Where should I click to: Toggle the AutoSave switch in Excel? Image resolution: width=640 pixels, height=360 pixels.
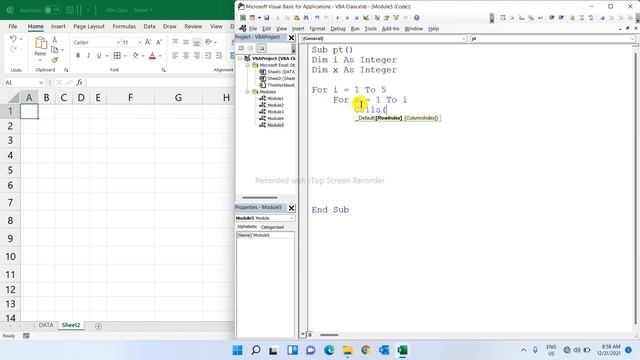pyautogui.click(x=52, y=10)
